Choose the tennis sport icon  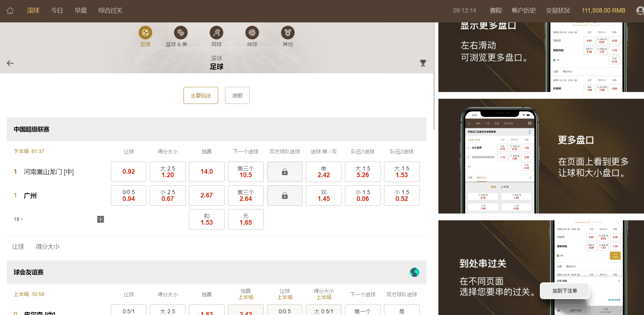[x=216, y=33]
